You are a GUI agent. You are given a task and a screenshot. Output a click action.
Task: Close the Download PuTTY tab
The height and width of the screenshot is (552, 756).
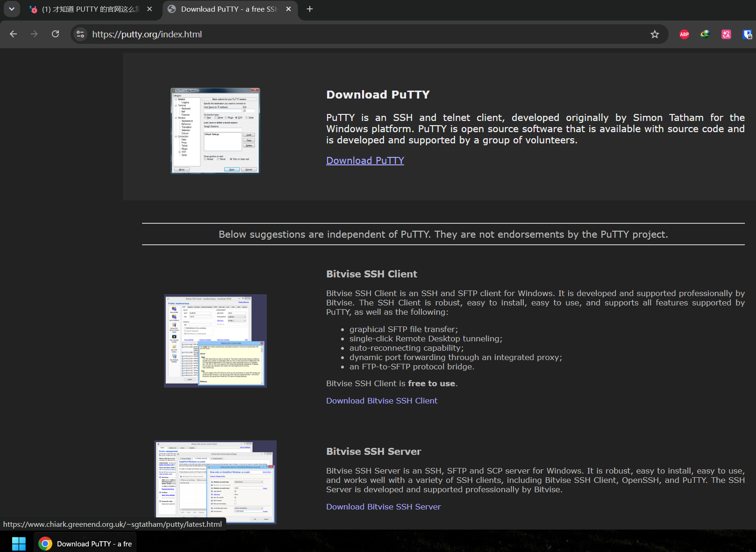point(289,9)
